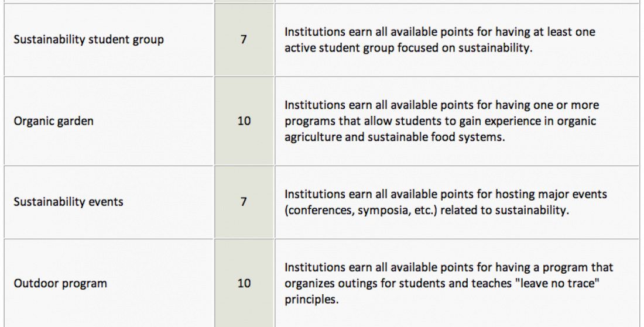Click the description about active student group

tap(440, 40)
